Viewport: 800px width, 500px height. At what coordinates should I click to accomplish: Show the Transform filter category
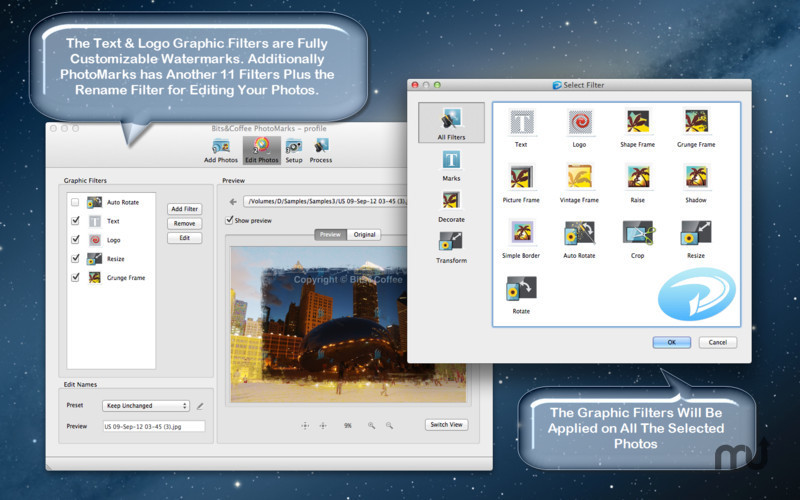pyautogui.click(x=451, y=244)
